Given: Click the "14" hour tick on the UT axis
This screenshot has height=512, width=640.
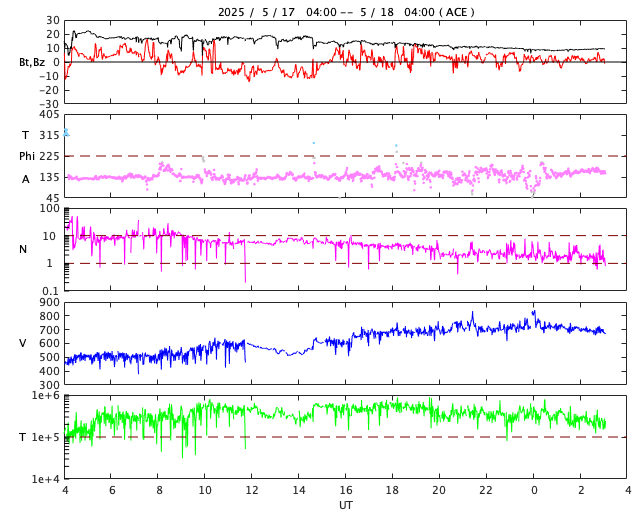Looking at the screenshot, I should click(299, 490).
